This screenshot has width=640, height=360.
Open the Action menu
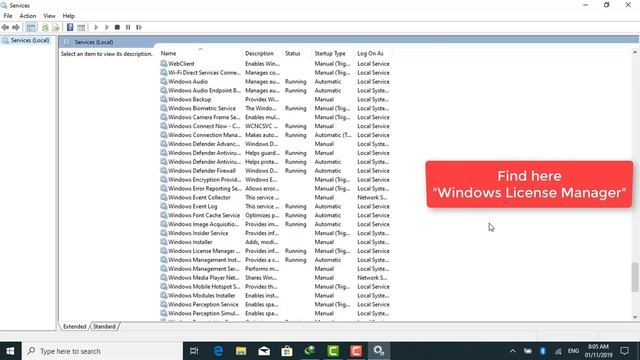click(x=28, y=16)
